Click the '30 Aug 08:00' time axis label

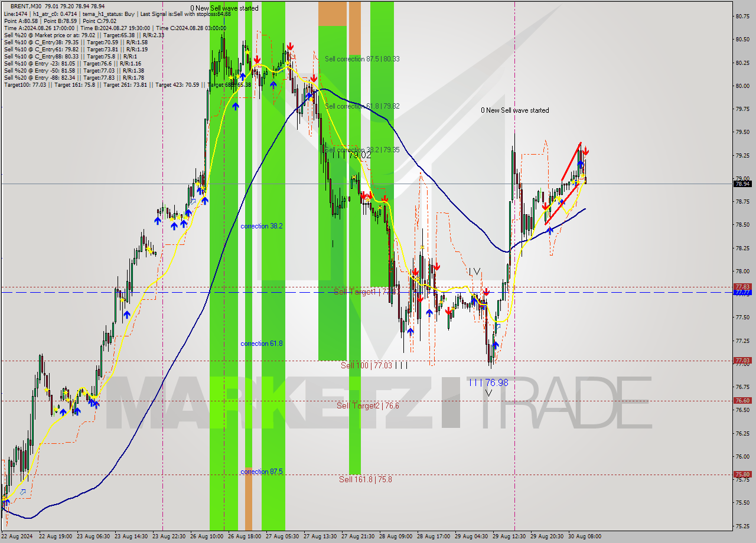click(585, 537)
